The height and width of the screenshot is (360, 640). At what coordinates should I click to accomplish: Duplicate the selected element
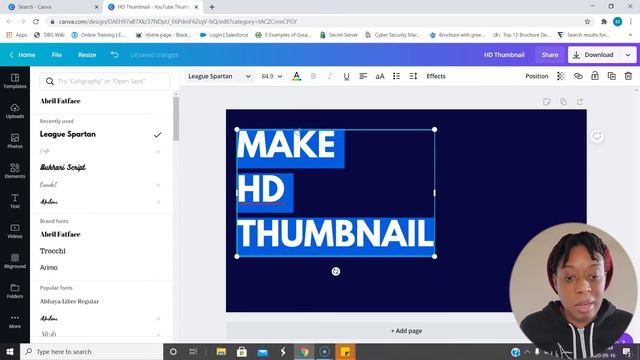pos(611,76)
